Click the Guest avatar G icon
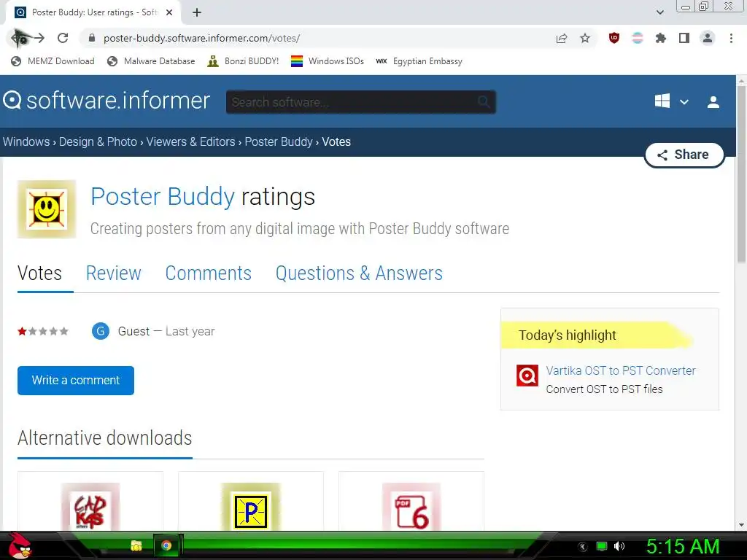 [x=101, y=331]
